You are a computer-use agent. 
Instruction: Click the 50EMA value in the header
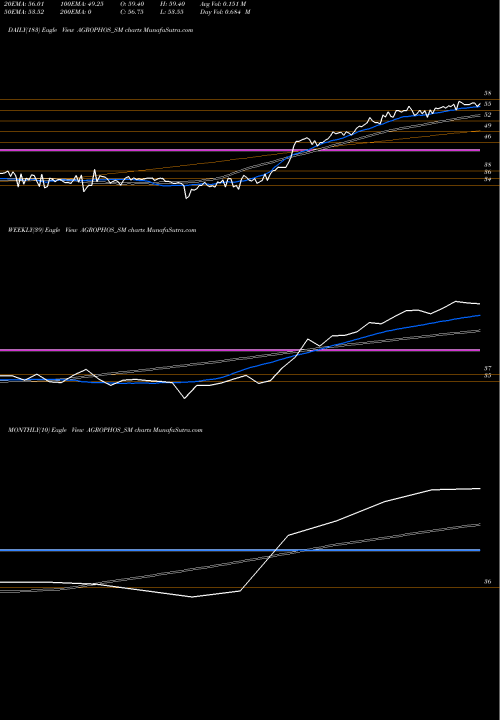(22, 12)
